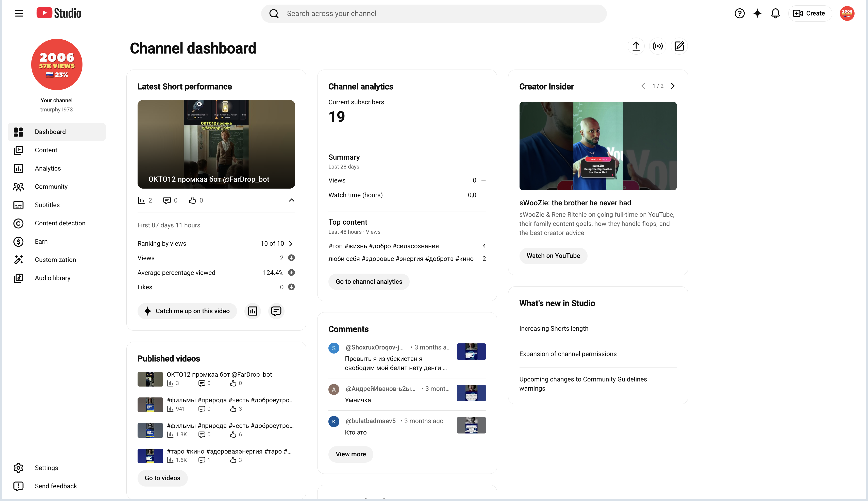
Task: Open Upcoming changes to Community Guidelines warnings
Action: click(x=583, y=384)
